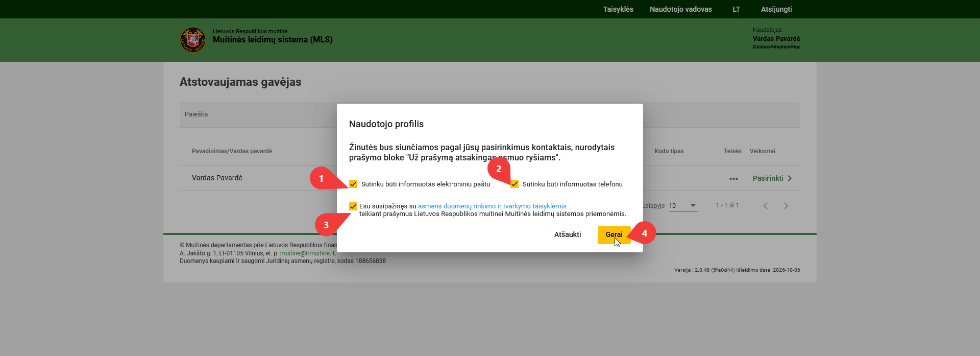Click the Kodo tipas column header
This screenshot has height=356, width=980.
coord(669,151)
